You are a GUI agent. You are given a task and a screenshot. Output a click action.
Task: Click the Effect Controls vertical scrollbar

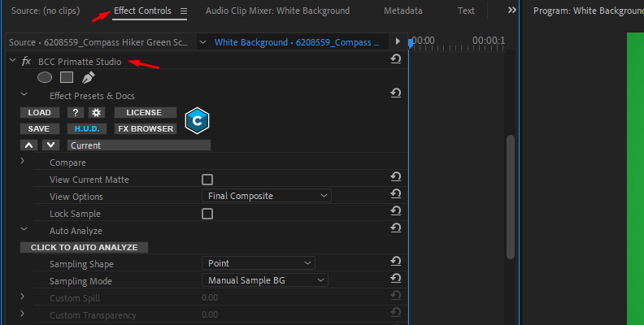[x=511, y=197]
